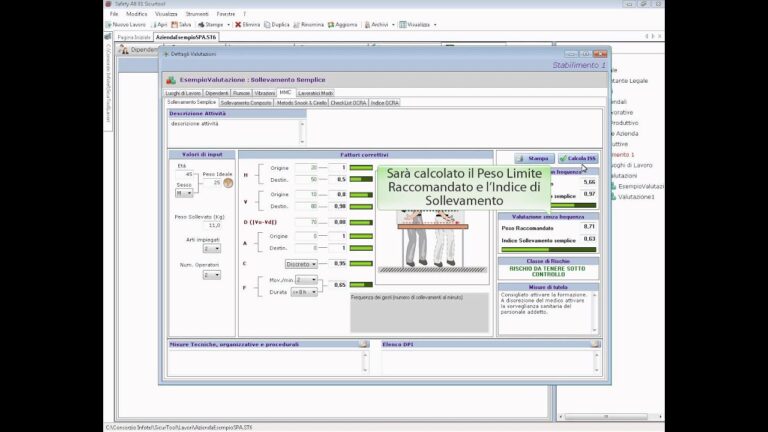The height and width of the screenshot is (432, 768).
Task: Click the Salva floppy icon
Action: (174, 24)
